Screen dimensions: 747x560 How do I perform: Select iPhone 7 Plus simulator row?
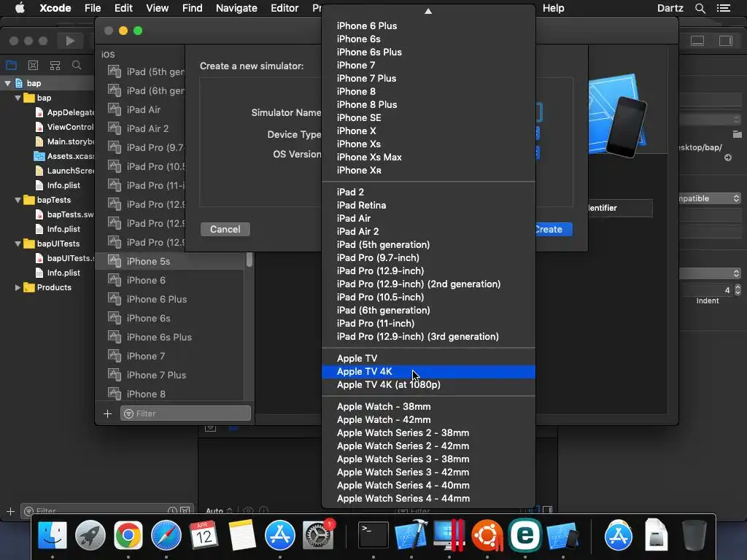click(x=171, y=375)
